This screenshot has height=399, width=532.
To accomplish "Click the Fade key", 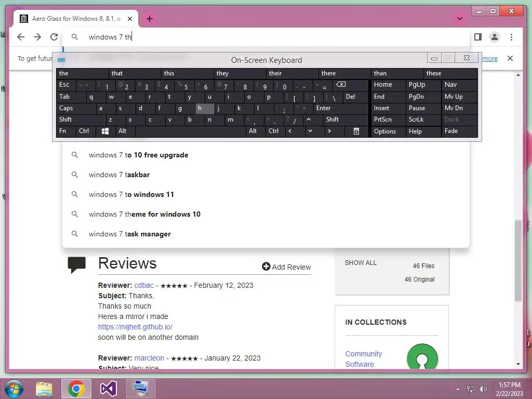I will (460, 131).
